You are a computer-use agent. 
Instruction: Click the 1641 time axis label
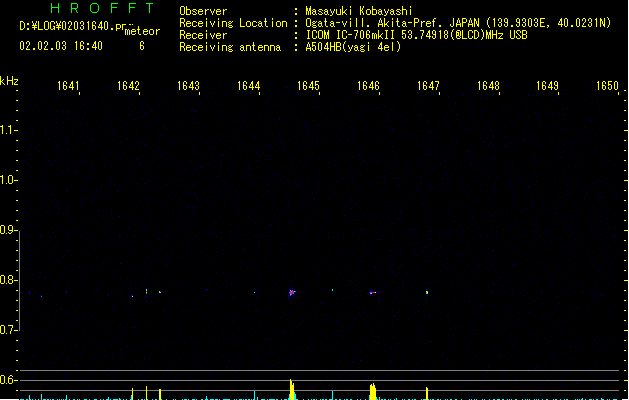click(68, 86)
